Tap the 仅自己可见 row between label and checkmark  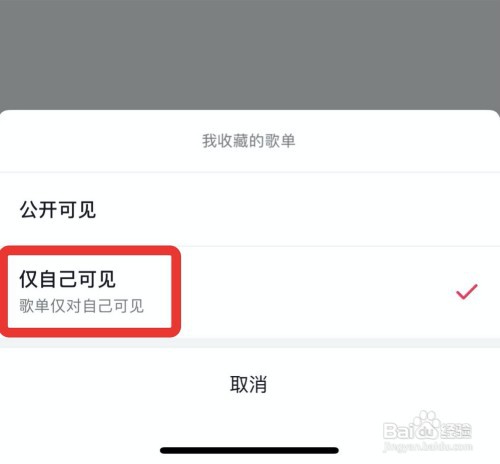(x=317, y=292)
